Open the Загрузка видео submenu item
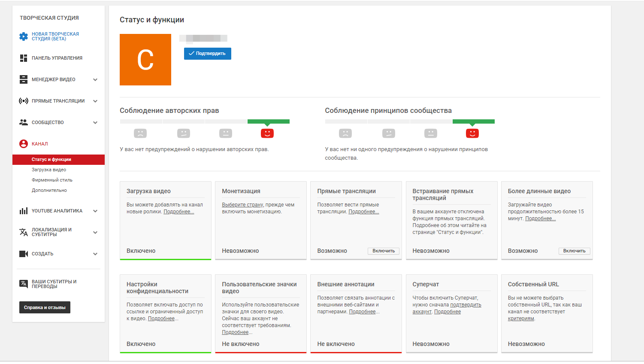 click(x=49, y=170)
